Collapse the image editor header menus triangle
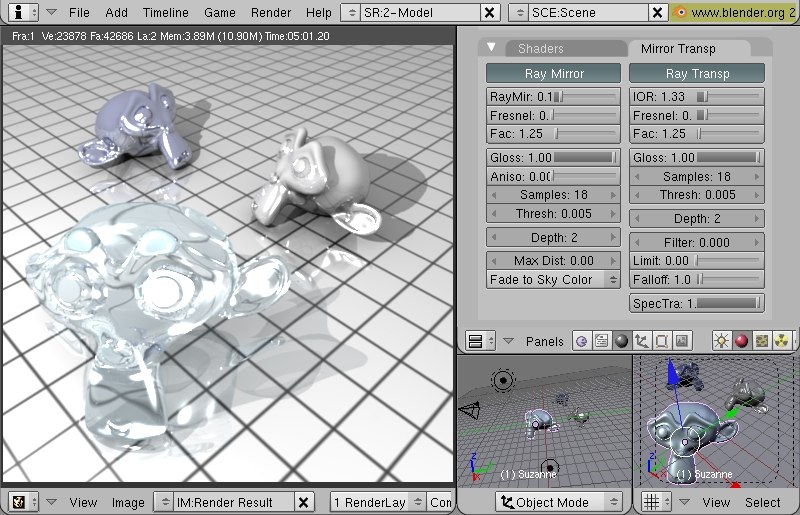 tap(51, 502)
